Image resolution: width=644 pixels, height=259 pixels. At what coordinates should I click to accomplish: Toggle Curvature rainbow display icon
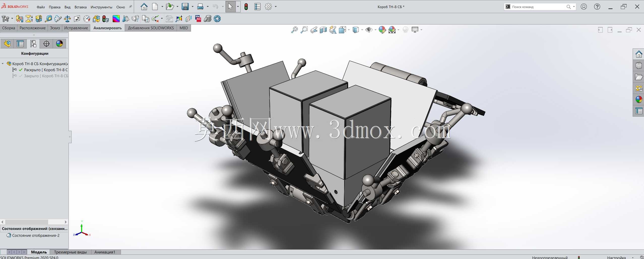pos(116,19)
